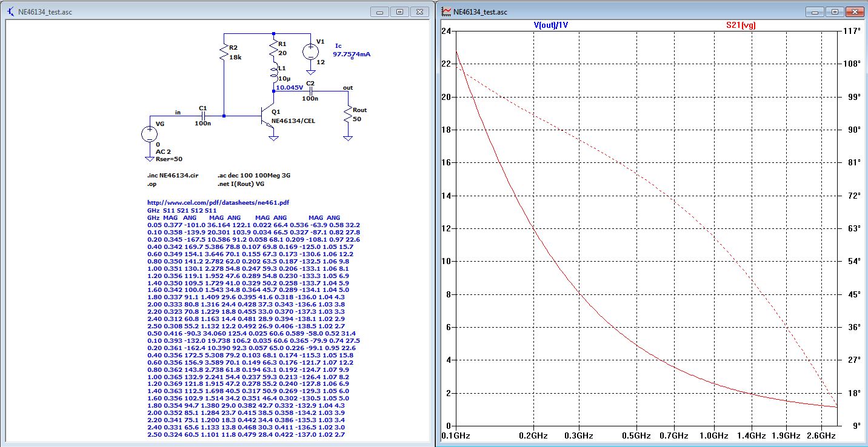Click the 'Rser=50' source parameter
The height and width of the screenshot is (447, 868).
click(169, 159)
